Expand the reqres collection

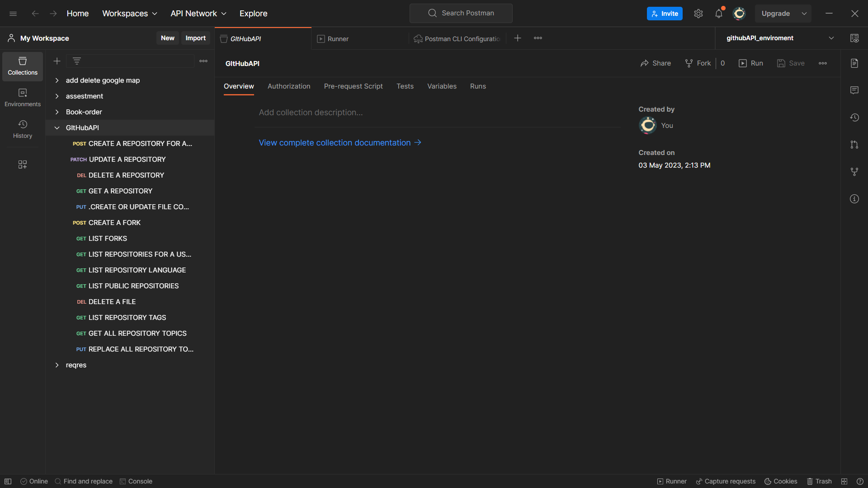(x=57, y=365)
